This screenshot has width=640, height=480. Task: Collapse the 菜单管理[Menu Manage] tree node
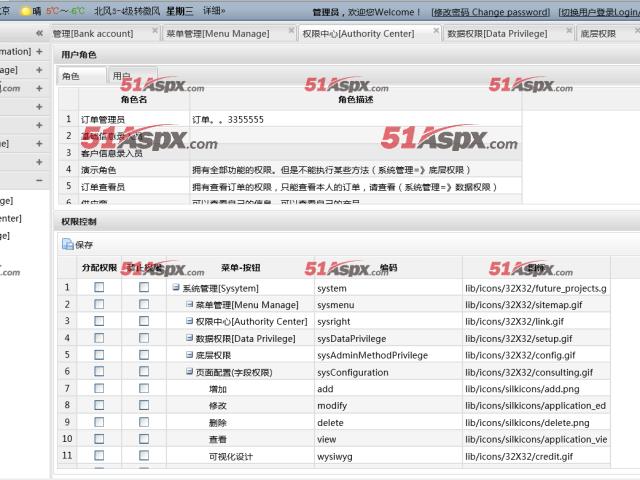coord(189,304)
